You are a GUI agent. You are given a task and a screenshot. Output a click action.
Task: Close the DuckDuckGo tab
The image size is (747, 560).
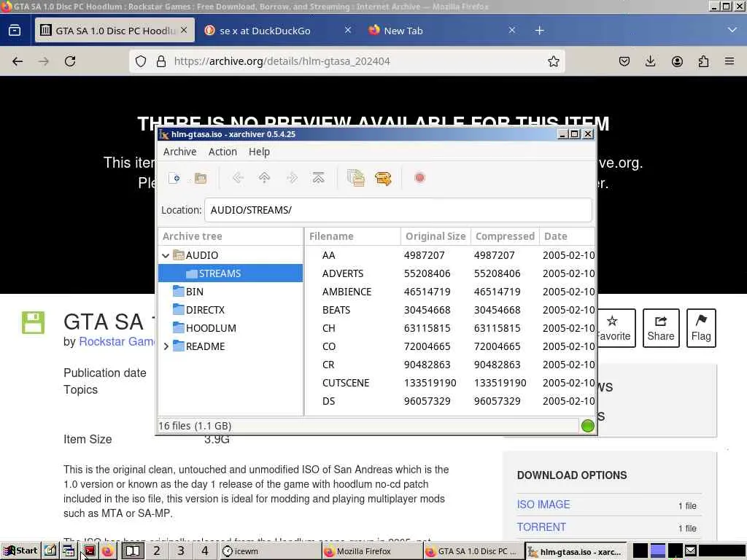[348, 31]
